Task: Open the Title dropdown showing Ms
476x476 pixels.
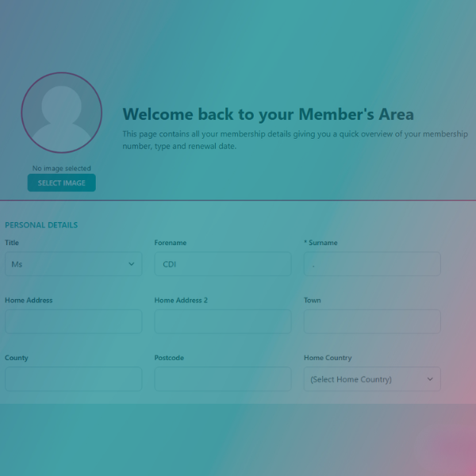Action: click(74, 264)
